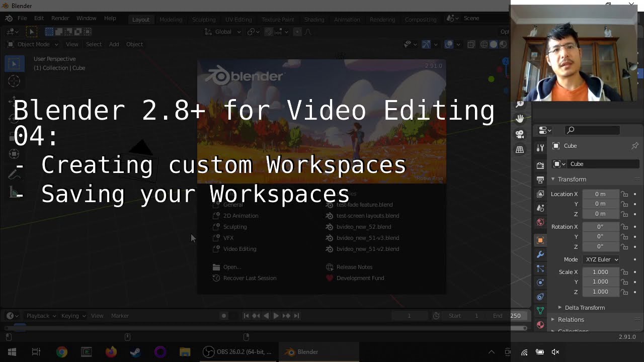
Task: Select the Select Box tool in the toolbar
Action: [14, 63]
